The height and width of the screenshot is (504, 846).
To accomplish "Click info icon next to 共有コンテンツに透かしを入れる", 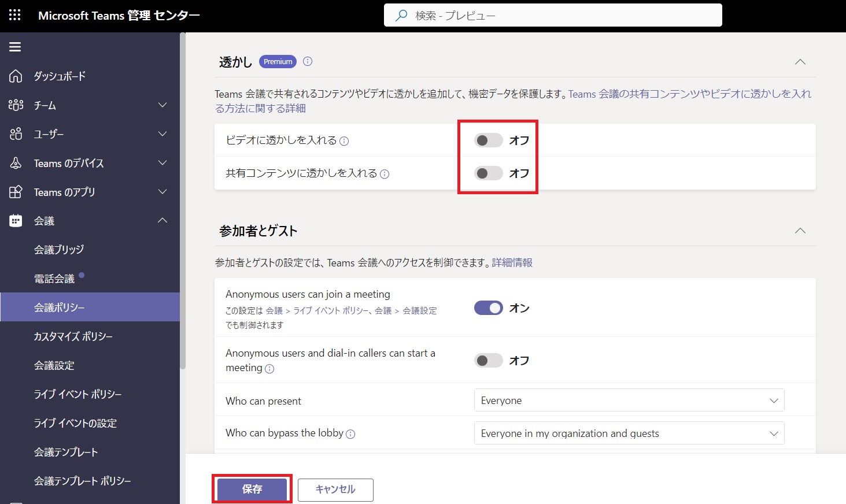I will [x=385, y=174].
